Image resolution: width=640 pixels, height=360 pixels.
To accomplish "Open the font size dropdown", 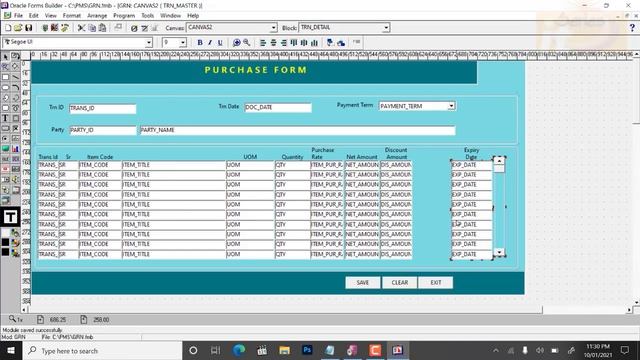I will point(182,42).
